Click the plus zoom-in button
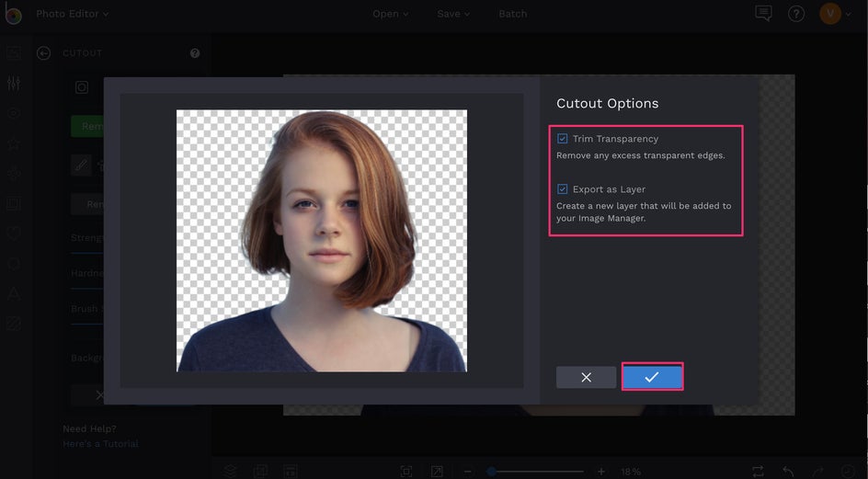This screenshot has width=868, height=479. pyautogui.click(x=601, y=471)
